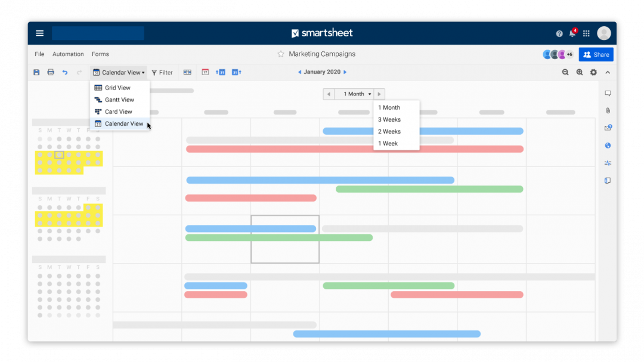Open calendar settings with the gear icon
Viewport: 644px width, 362px height.
593,72
